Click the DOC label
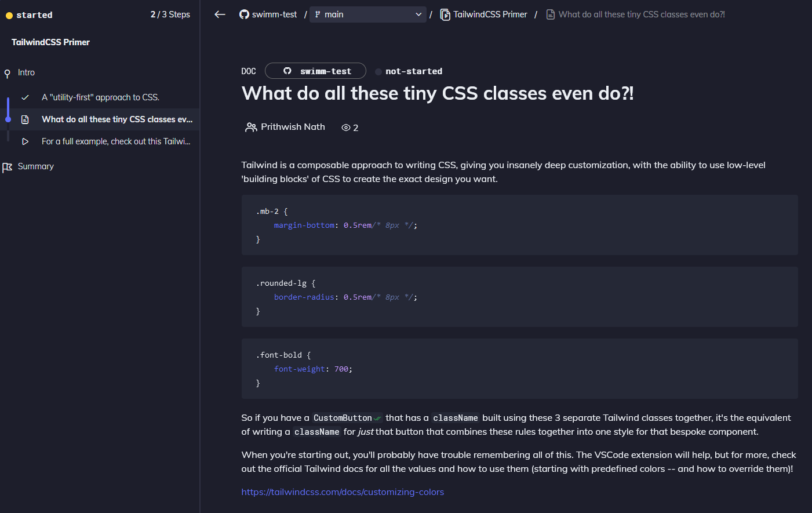The image size is (812, 513). coord(249,71)
